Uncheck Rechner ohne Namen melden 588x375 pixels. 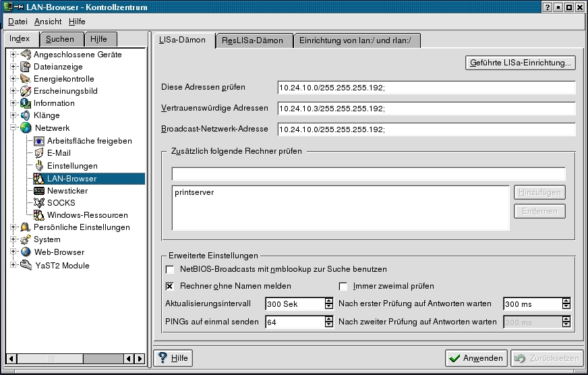[x=170, y=286]
